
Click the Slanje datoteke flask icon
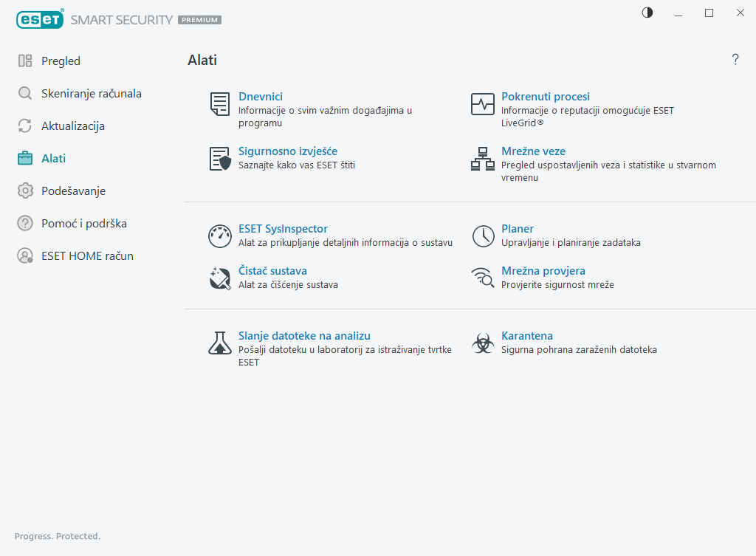coord(220,343)
